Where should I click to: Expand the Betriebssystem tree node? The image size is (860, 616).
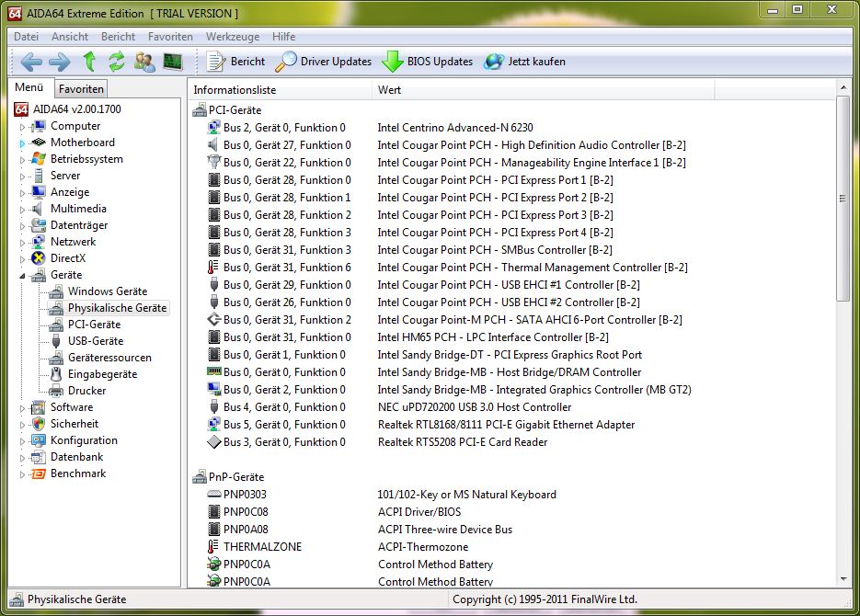coord(22,160)
